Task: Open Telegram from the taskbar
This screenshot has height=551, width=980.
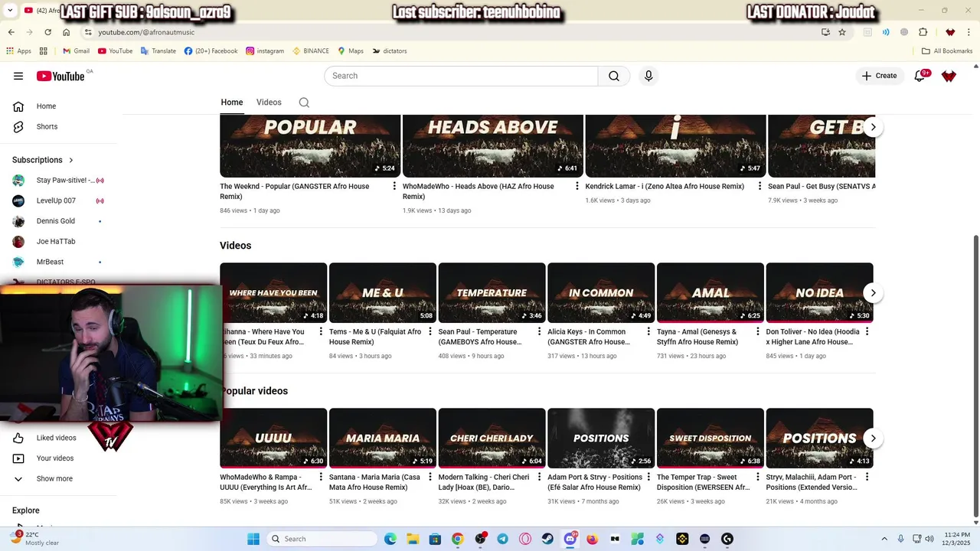Action: 502,539
